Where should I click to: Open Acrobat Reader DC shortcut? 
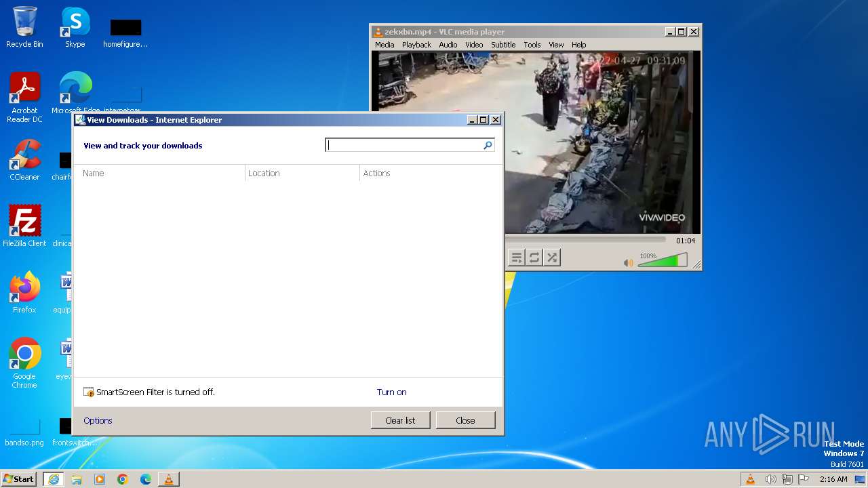click(x=24, y=98)
